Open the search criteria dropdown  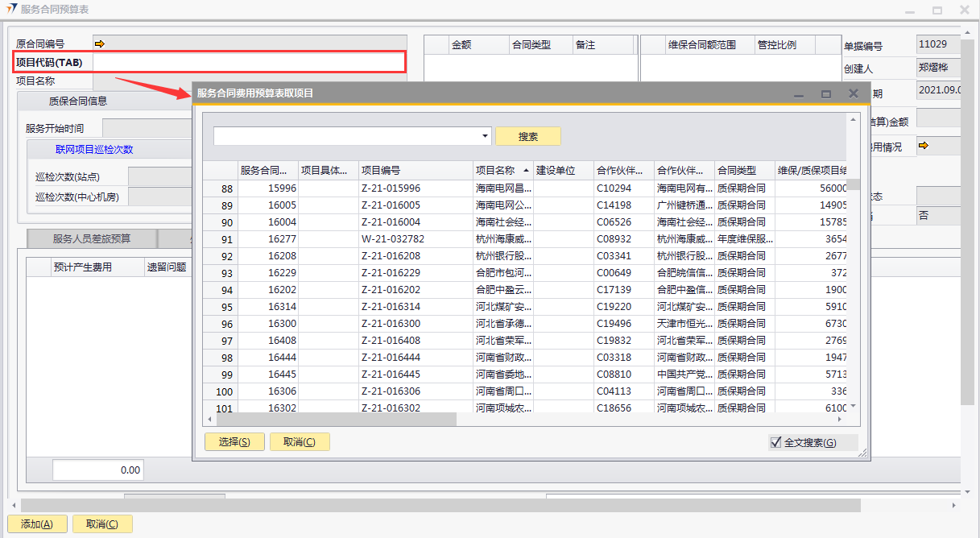tap(485, 136)
